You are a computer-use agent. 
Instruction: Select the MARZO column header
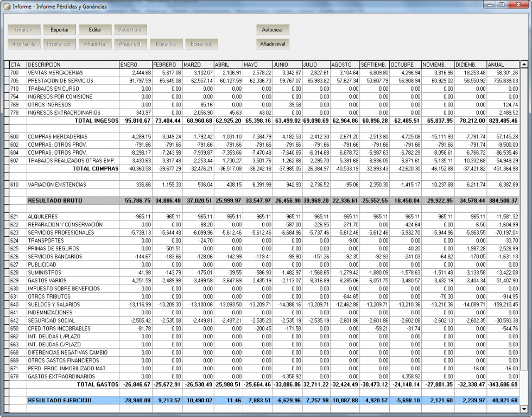coord(198,65)
